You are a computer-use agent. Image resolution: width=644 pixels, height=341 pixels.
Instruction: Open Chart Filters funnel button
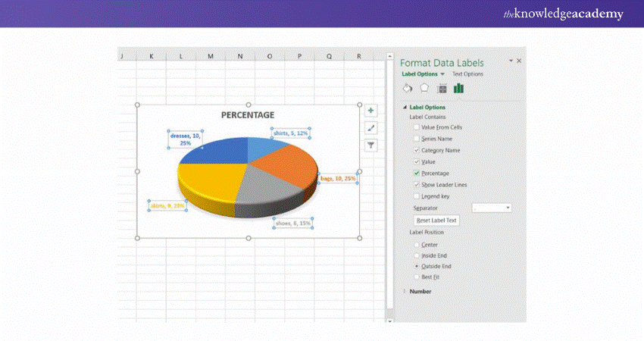[370, 145]
